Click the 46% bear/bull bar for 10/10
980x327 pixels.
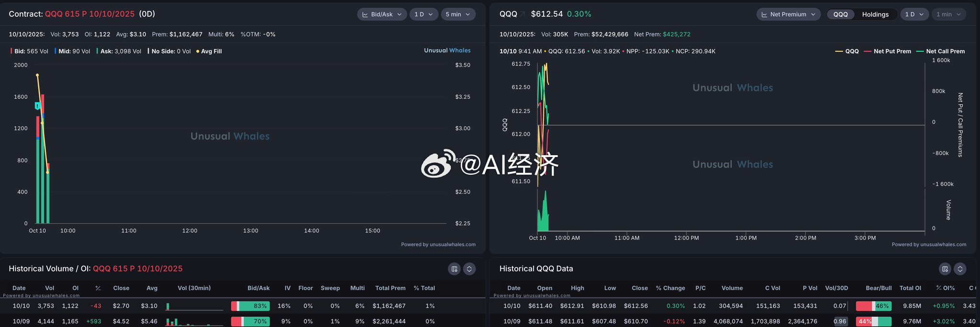[x=874, y=306]
